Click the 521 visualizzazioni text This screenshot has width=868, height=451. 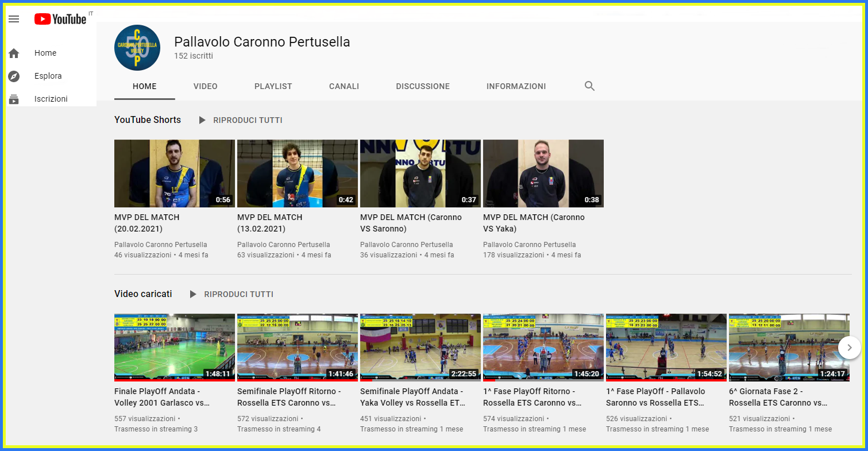759,419
